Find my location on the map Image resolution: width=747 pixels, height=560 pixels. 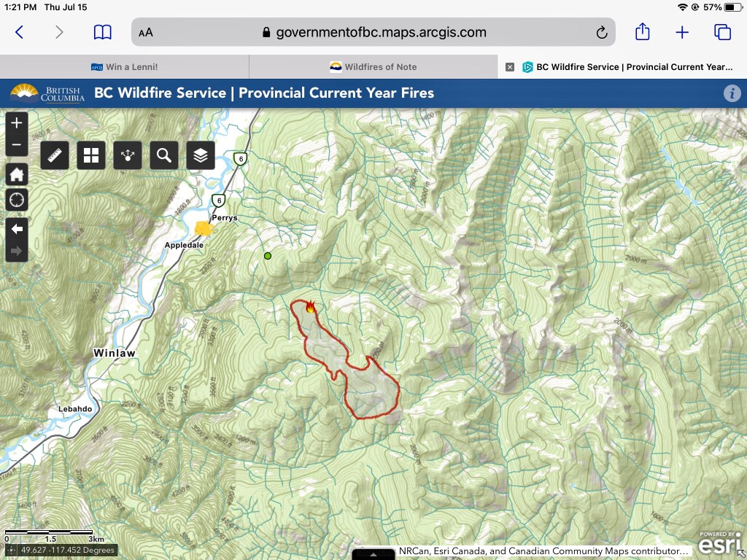click(17, 200)
